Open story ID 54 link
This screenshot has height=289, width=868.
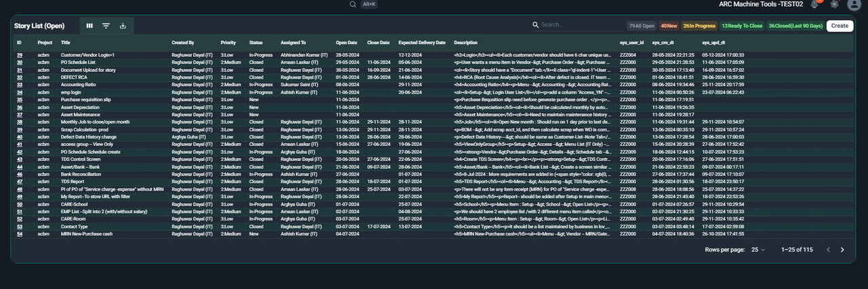point(20,234)
